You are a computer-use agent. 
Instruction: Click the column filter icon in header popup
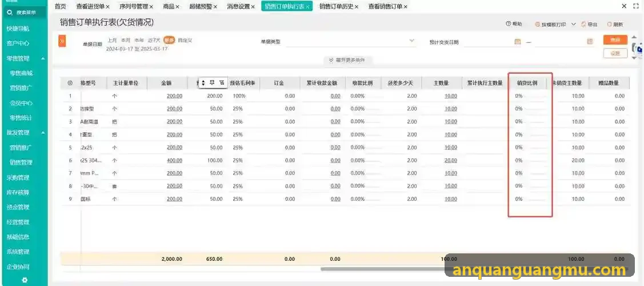point(222,82)
